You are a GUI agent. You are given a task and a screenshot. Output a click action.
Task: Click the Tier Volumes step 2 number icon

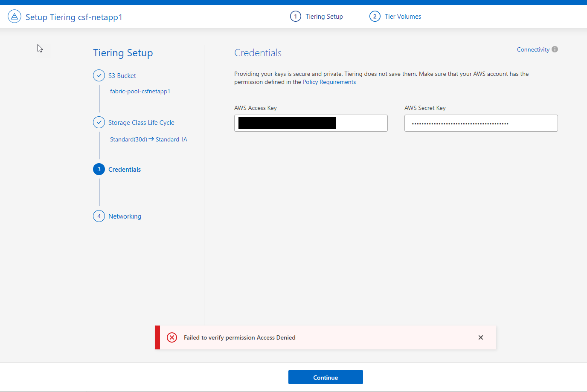pyautogui.click(x=375, y=17)
